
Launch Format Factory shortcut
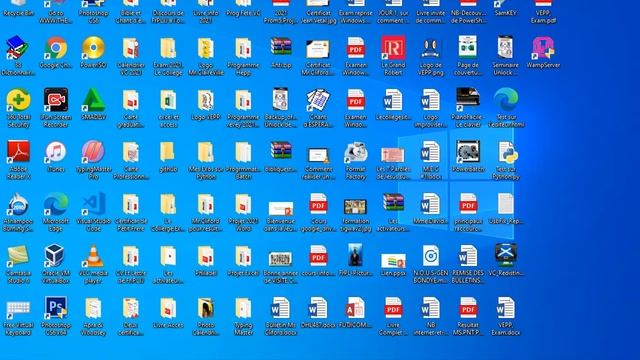click(356, 152)
